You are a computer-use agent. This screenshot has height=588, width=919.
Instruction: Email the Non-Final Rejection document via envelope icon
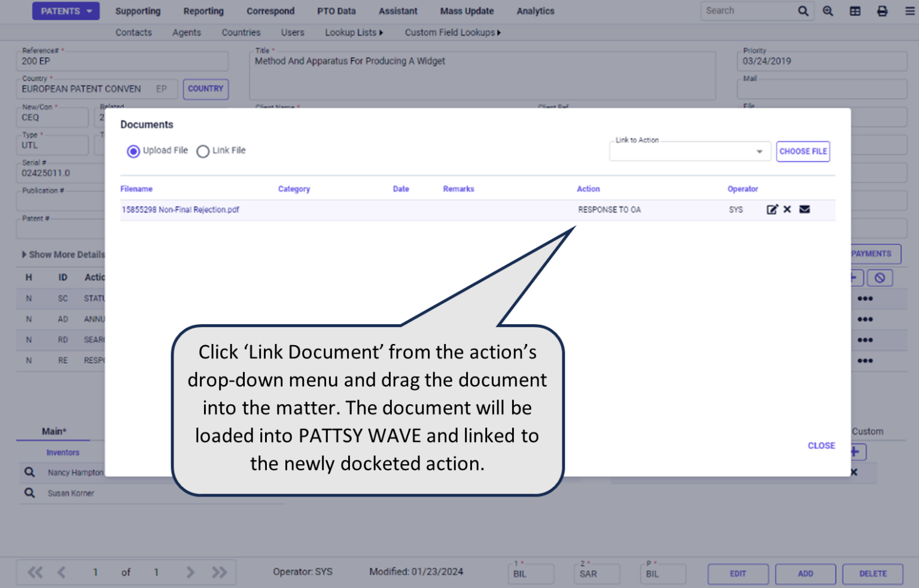click(804, 209)
